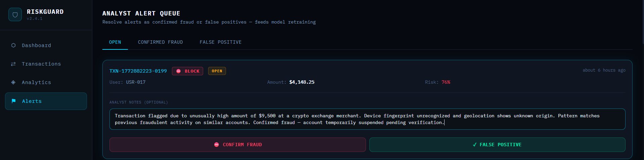Screen dimensions: 644x160
Task: Switch to the Confirmed Fraud tab
Action: click(x=160, y=42)
